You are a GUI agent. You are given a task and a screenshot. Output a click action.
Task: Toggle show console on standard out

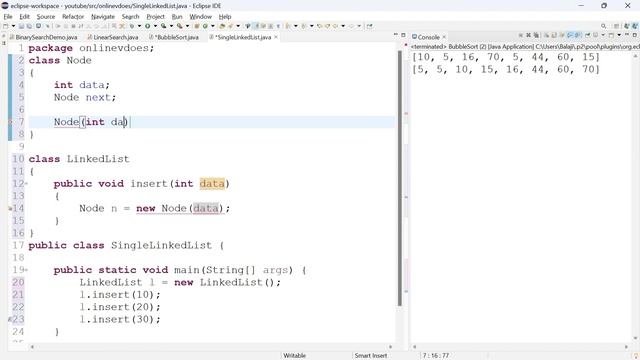click(x=570, y=36)
